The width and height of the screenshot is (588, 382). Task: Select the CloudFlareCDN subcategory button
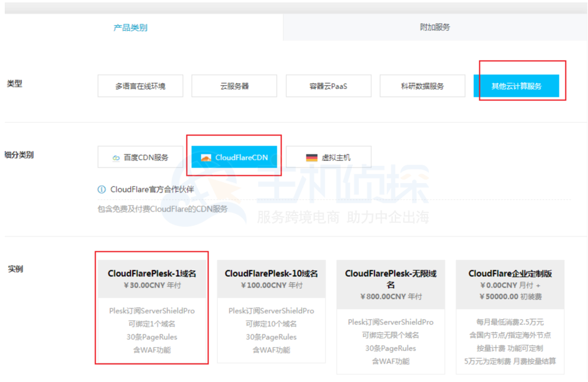(234, 157)
